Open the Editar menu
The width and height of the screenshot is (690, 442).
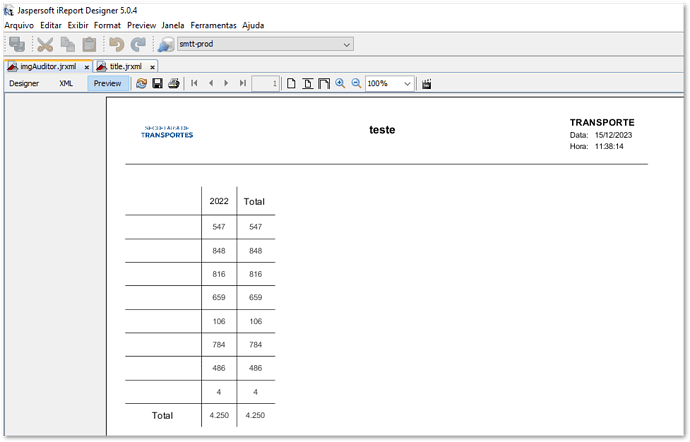[x=51, y=26]
